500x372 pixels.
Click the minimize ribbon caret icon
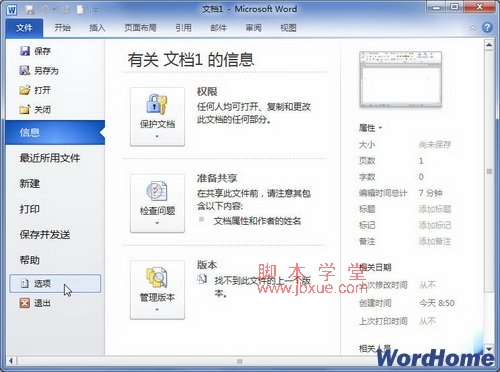(473, 28)
